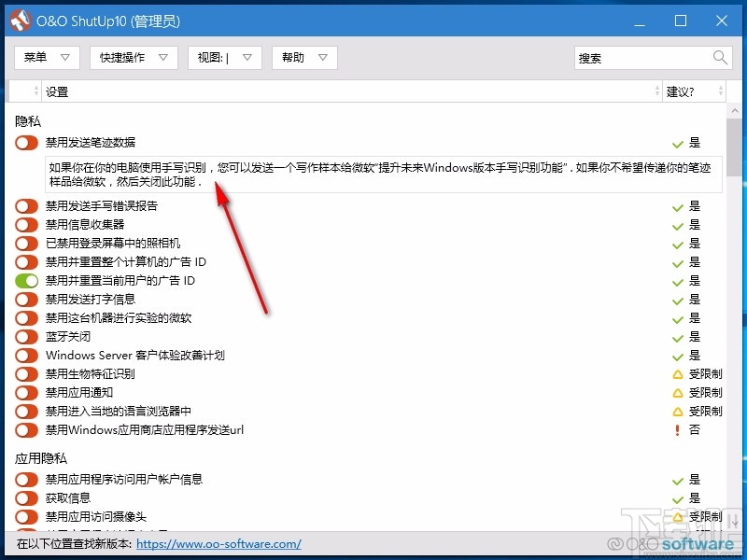The height and width of the screenshot is (560, 747).
Task: Click the yellow warning icon beside 禁用应用通知
Action: tap(678, 393)
